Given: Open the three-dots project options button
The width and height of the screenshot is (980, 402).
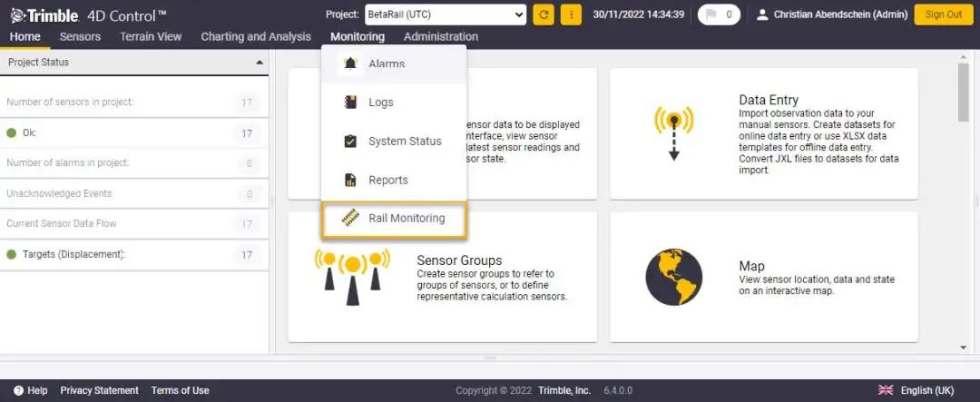Looking at the screenshot, I should (x=572, y=15).
